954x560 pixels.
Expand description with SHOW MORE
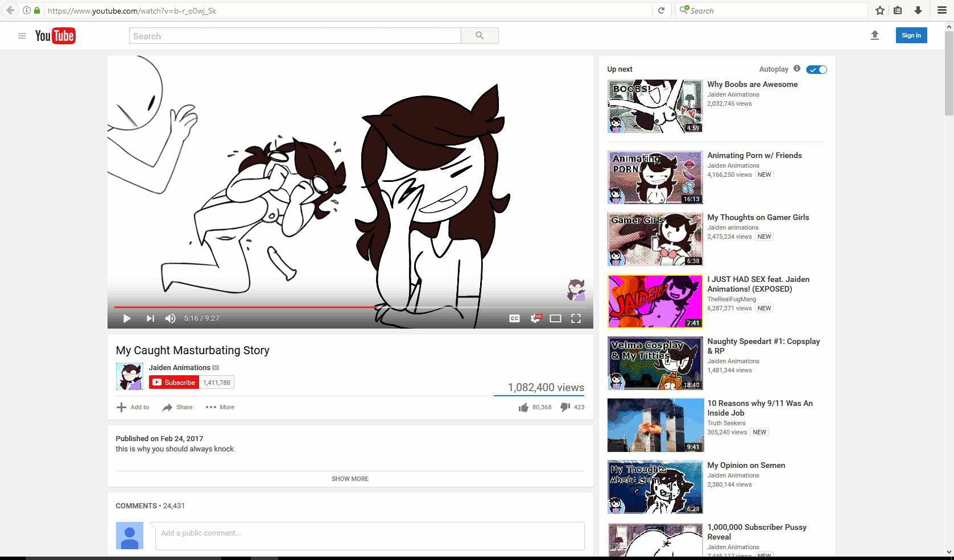[350, 479]
